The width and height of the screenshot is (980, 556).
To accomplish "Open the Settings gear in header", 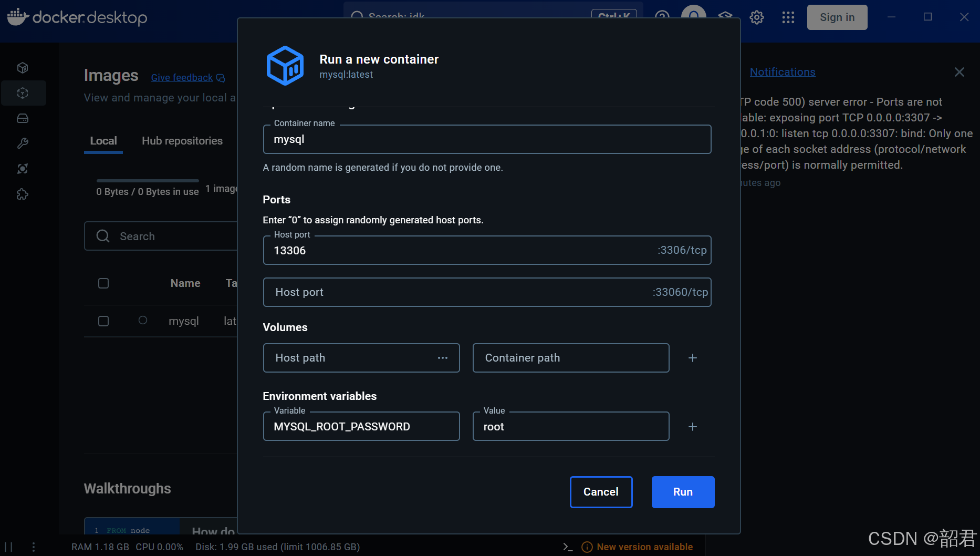I will coord(757,17).
